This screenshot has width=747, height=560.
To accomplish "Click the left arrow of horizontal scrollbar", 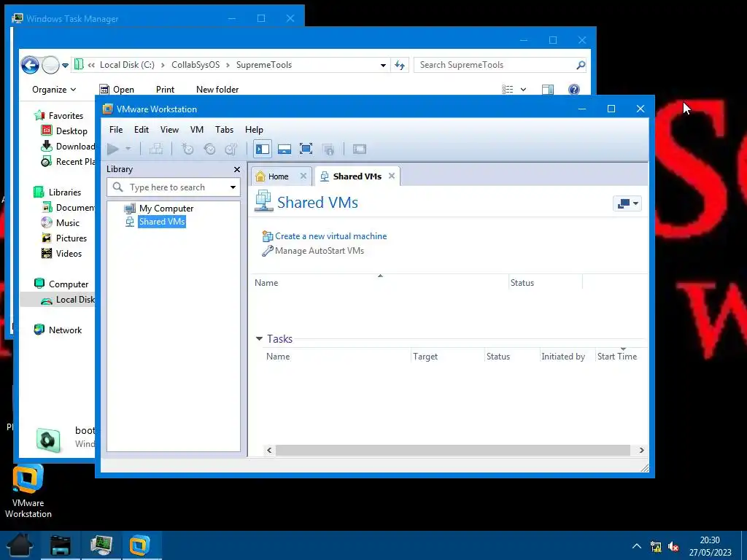I will tap(269, 450).
